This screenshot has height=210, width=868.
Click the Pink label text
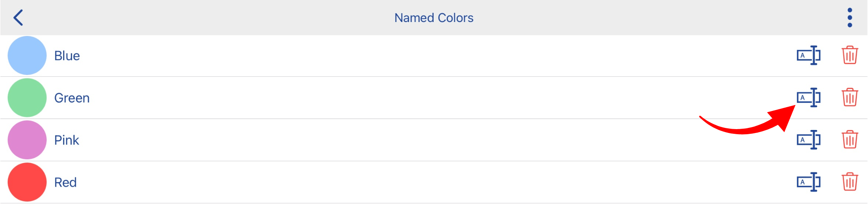coord(67,141)
